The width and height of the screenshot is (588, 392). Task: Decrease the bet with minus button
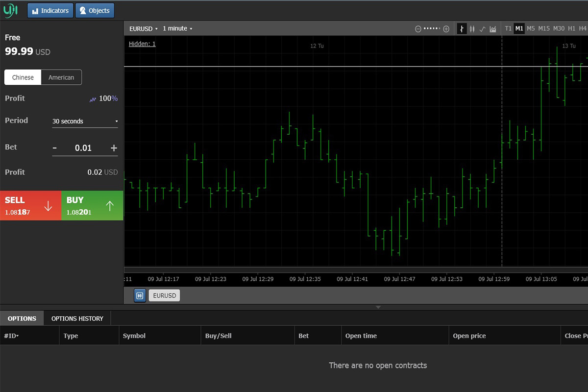[55, 148]
